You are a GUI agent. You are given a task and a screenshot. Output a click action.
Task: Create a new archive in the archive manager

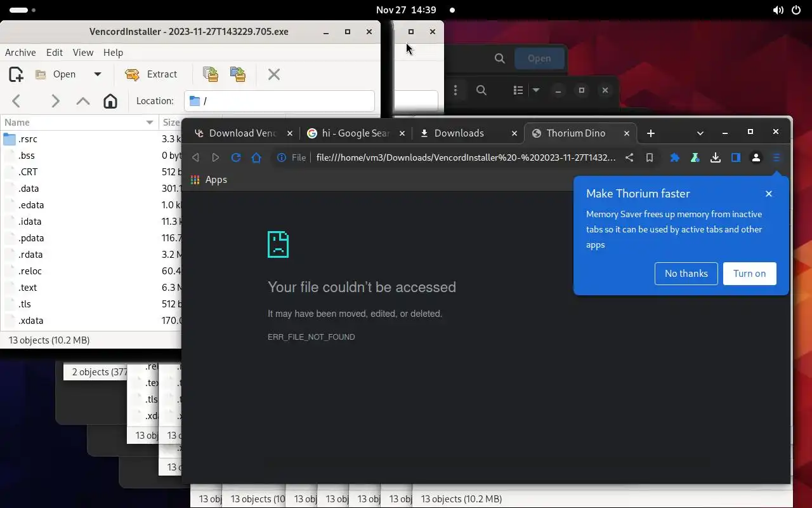tap(16, 74)
